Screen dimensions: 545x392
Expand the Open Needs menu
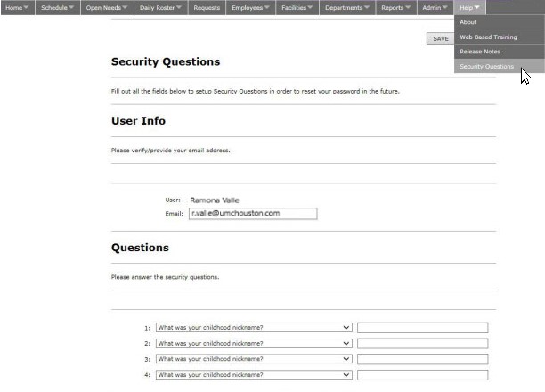coord(107,7)
